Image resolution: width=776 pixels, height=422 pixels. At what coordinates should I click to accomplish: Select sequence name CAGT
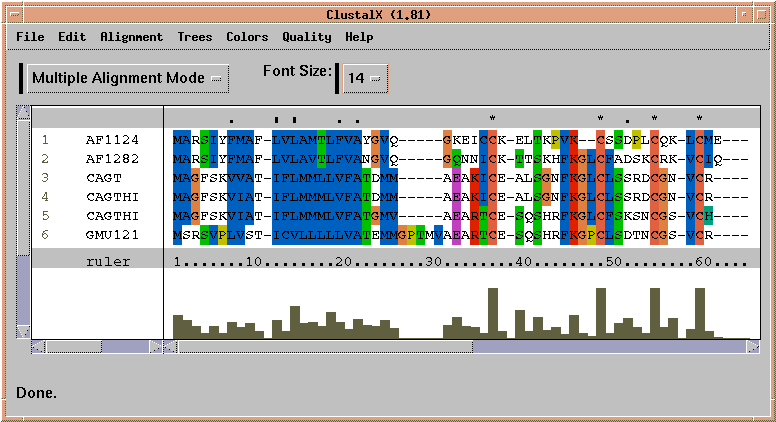tap(104, 178)
